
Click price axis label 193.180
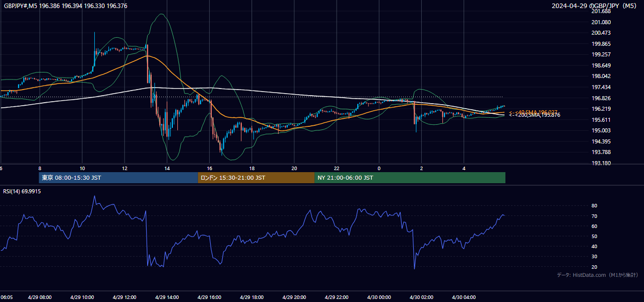coord(601,163)
